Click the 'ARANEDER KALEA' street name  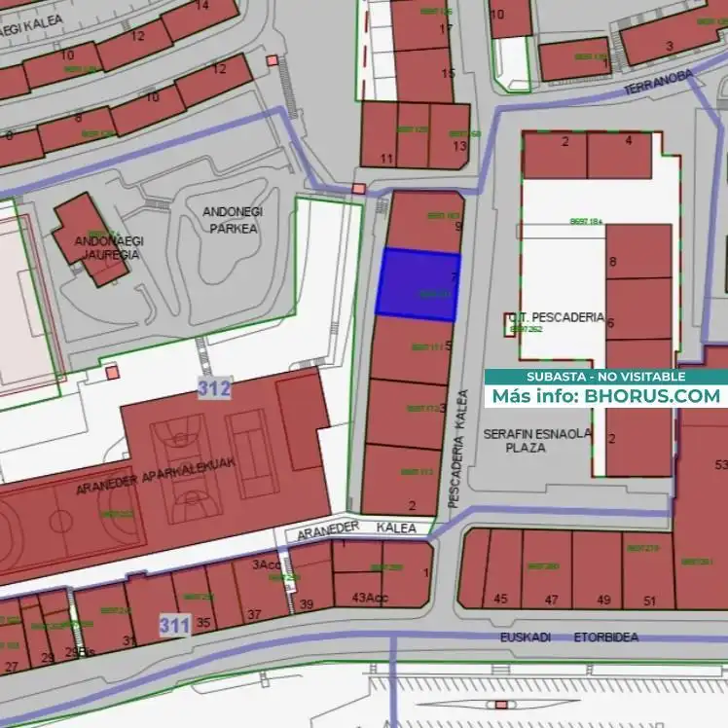point(356,529)
